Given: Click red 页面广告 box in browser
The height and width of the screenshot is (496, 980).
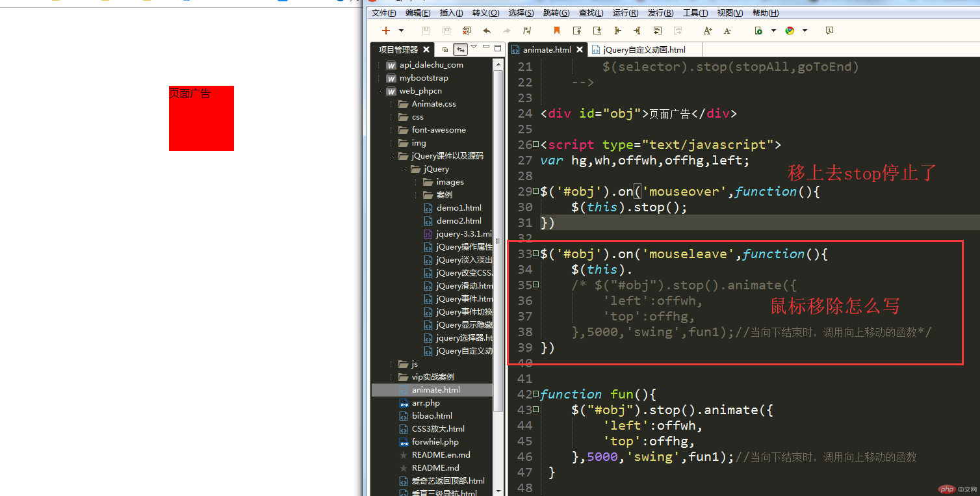Looking at the screenshot, I should pos(201,118).
